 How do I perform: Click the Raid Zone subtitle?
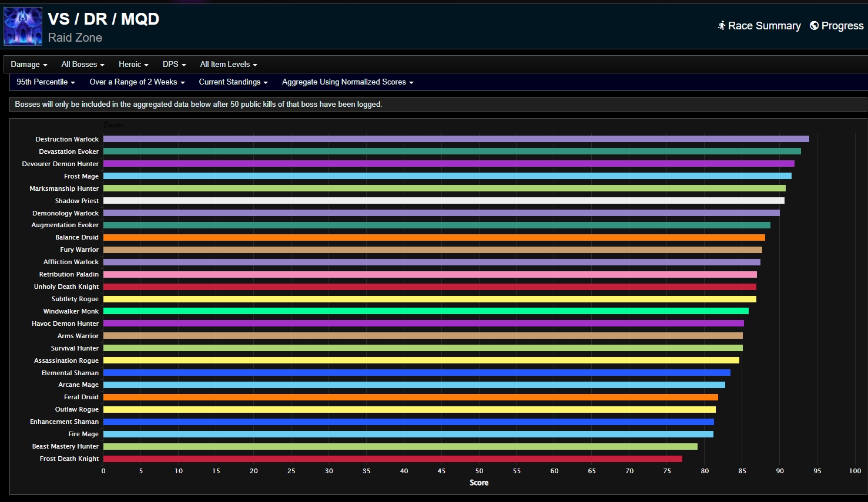tap(75, 38)
